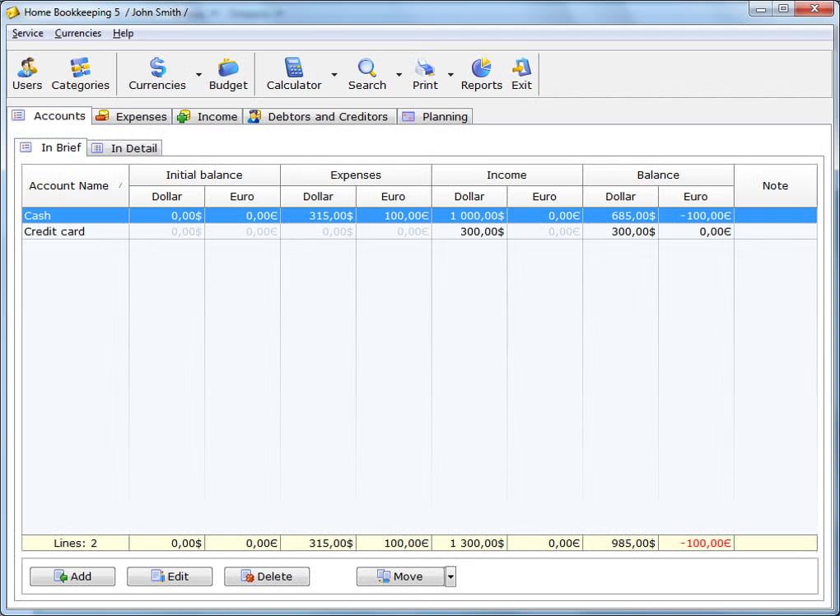This screenshot has height=616, width=840.
Task: Click the Euro subheader under Balance
Action: click(x=696, y=197)
